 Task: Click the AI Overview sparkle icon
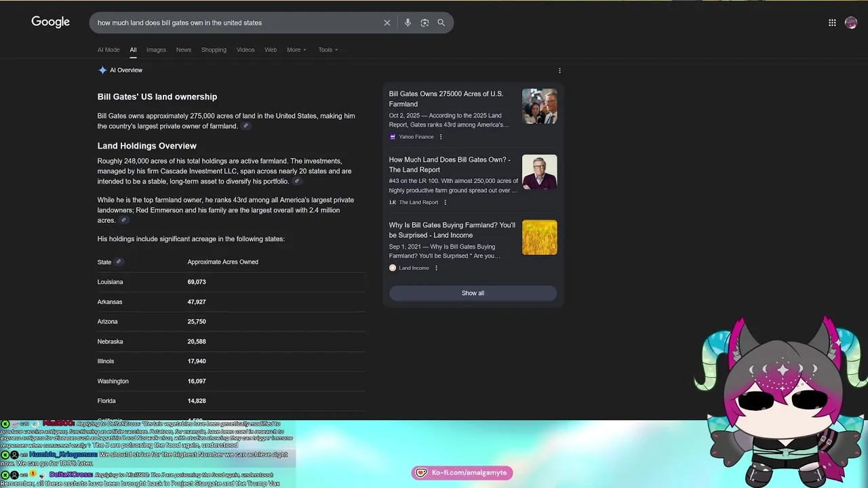(x=102, y=70)
